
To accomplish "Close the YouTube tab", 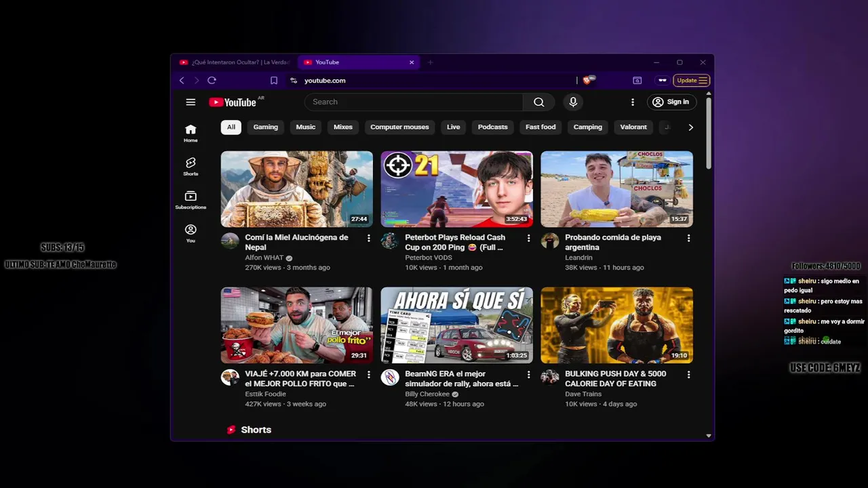I will (x=412, y=62).
